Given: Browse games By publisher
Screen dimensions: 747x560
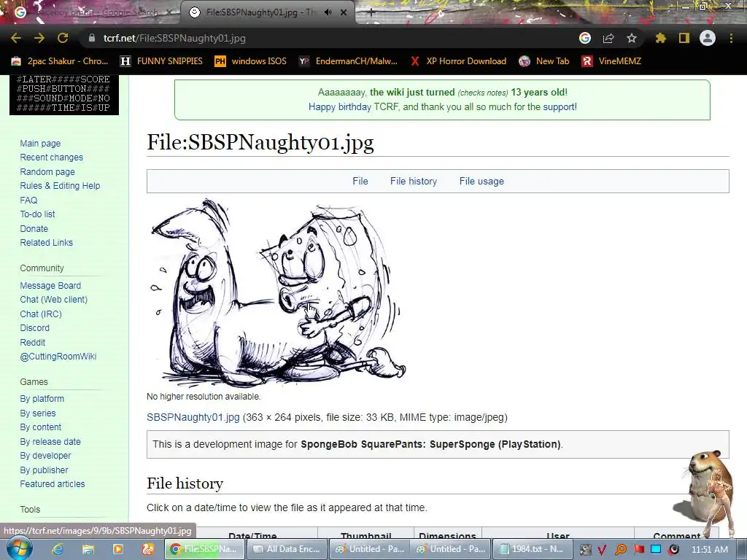Looking at the screenshot, I should point(44,470).
